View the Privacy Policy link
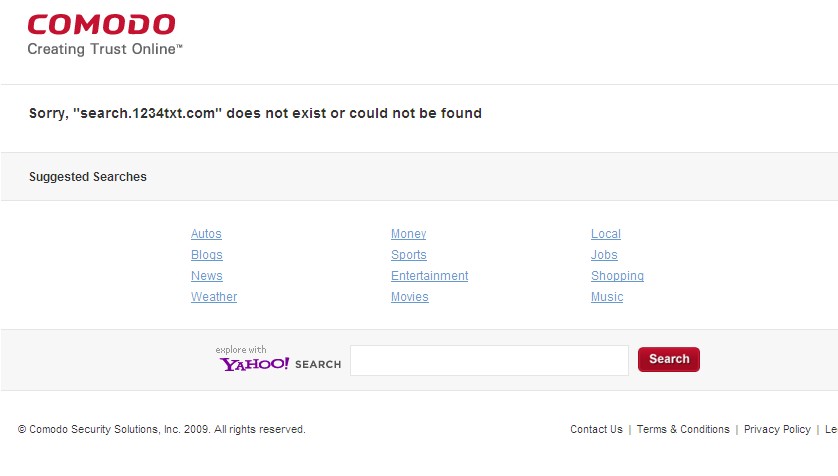838x476 pixels. pyautogui.click(x=777, y=430)
